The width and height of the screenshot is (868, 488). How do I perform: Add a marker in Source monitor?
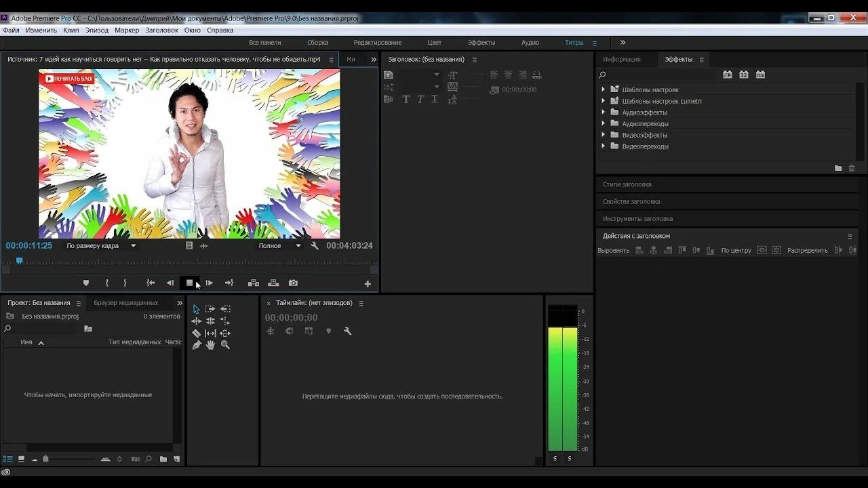86,283
